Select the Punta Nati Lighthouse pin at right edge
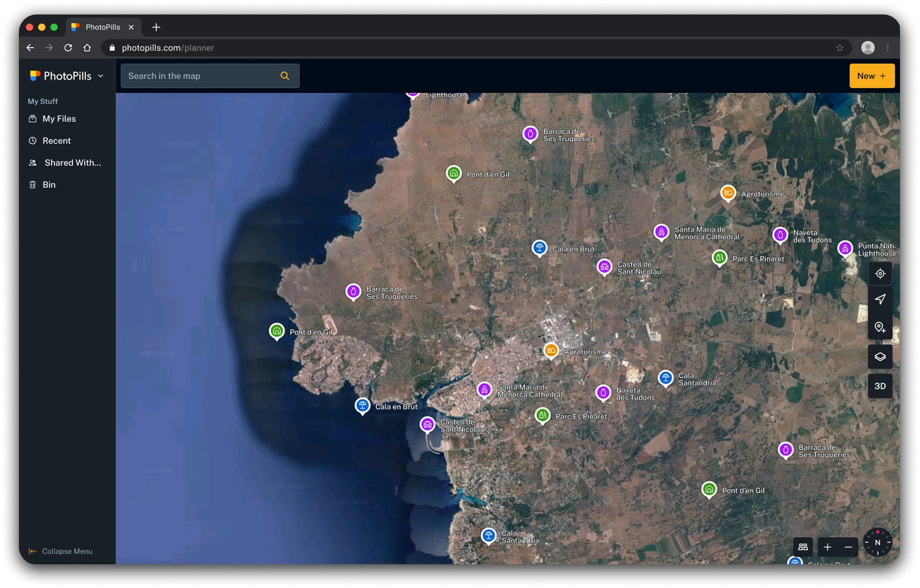This screenshot has width=920, height=588. (x=845, y=249)
